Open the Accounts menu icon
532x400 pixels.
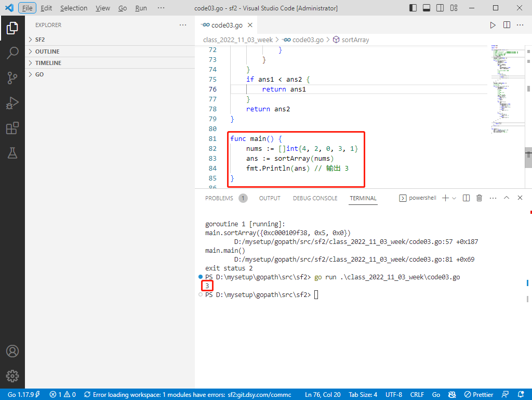click(12, 351)
